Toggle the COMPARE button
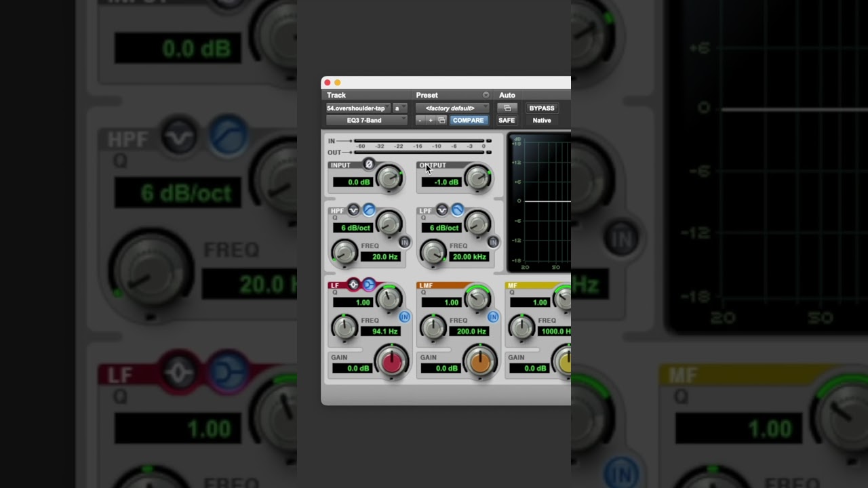Image resolution: width=868 pixels, height=488 pixels. 468,120
